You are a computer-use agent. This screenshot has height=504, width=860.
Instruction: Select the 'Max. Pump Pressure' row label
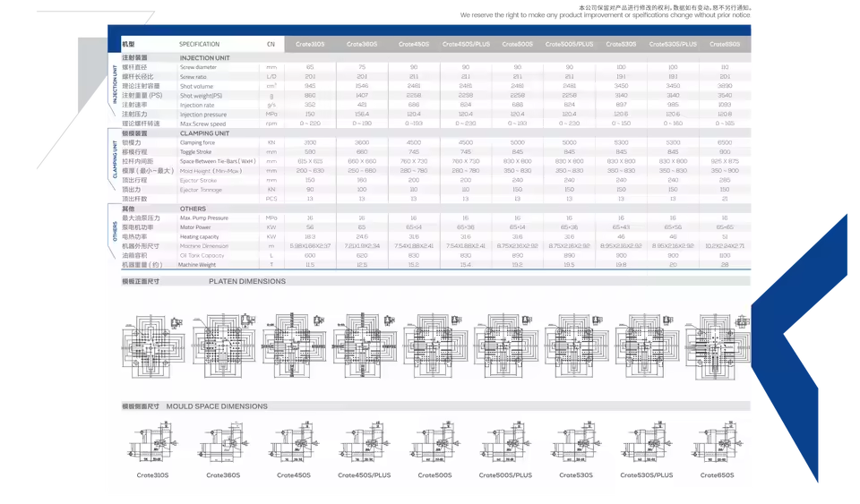[x=204, y=218]
